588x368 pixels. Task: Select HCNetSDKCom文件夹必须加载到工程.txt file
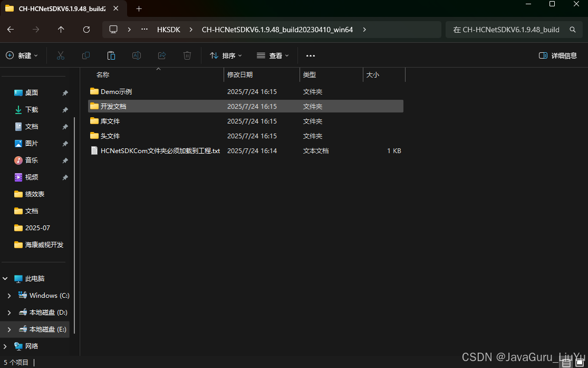click(246, 150)
